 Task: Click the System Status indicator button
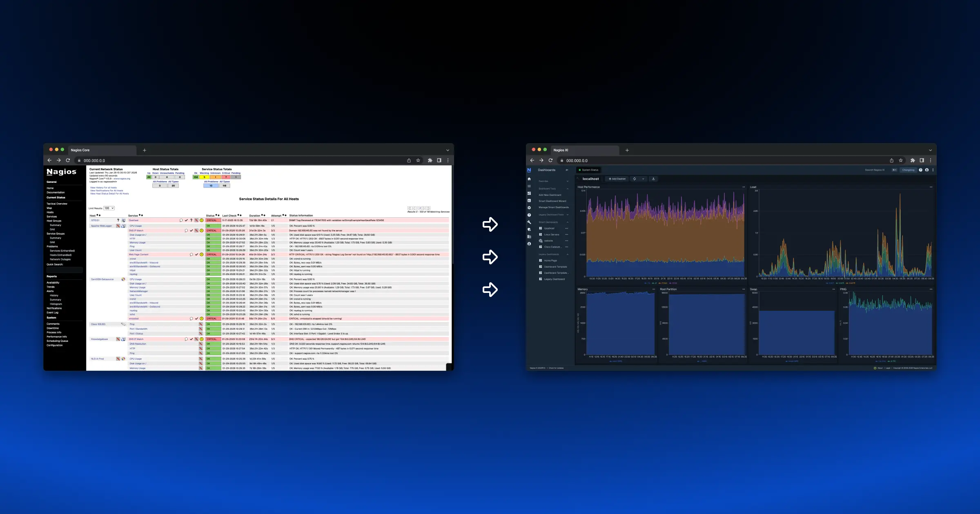pos(588,170)
